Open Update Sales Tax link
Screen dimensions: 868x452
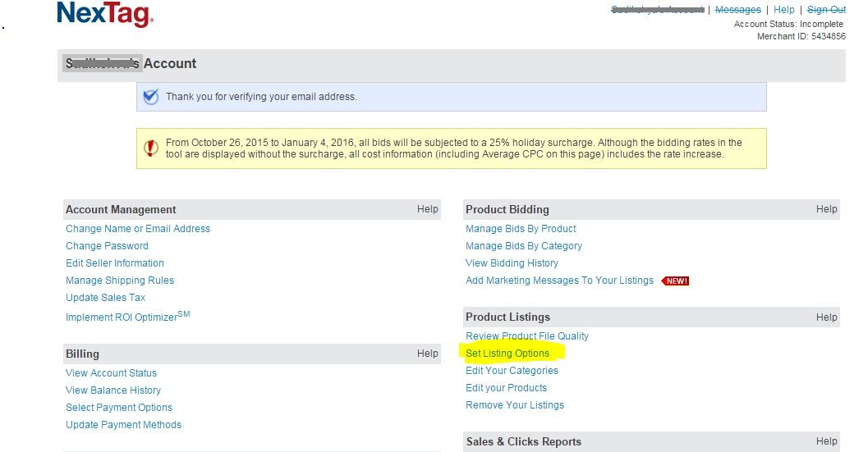(105, 297)
